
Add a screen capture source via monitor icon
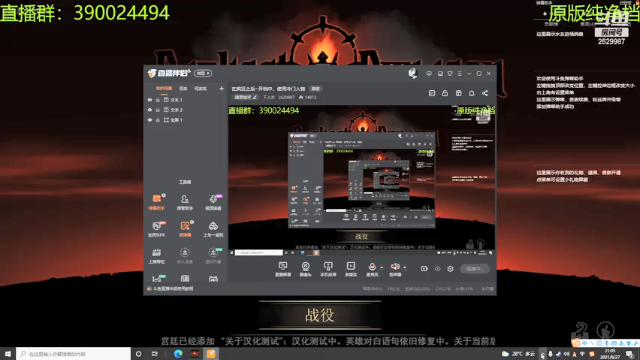click(x=283, y=269)
